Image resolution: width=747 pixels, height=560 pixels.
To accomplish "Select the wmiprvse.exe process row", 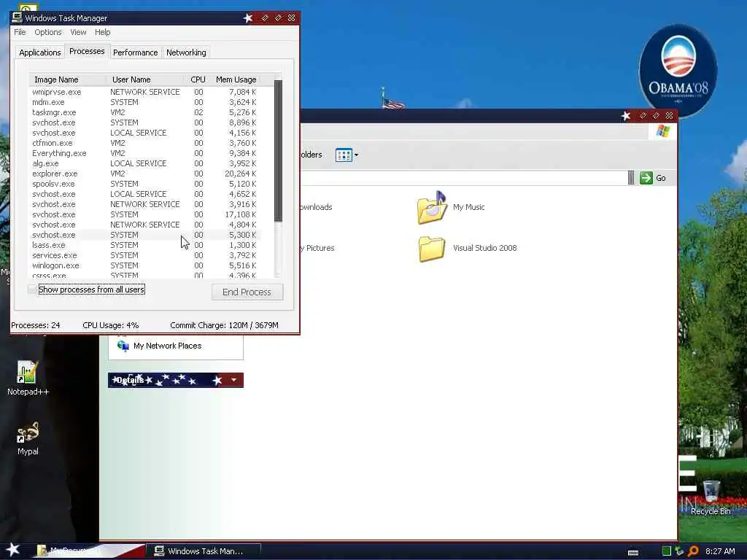I will pos(144,92).
